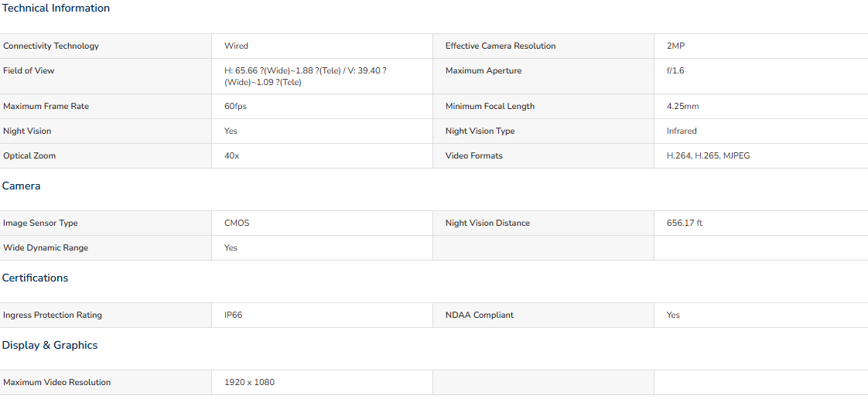The height and width of the screenshot is (399, 868).
Task: Select the 4.25mm focal length value
Action: (x=682, y=106)
